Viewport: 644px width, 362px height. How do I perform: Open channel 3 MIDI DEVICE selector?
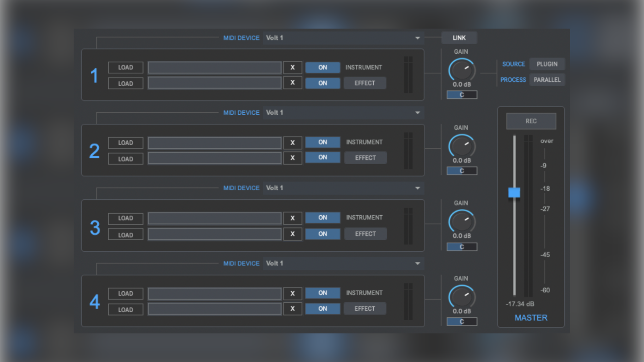343,188
